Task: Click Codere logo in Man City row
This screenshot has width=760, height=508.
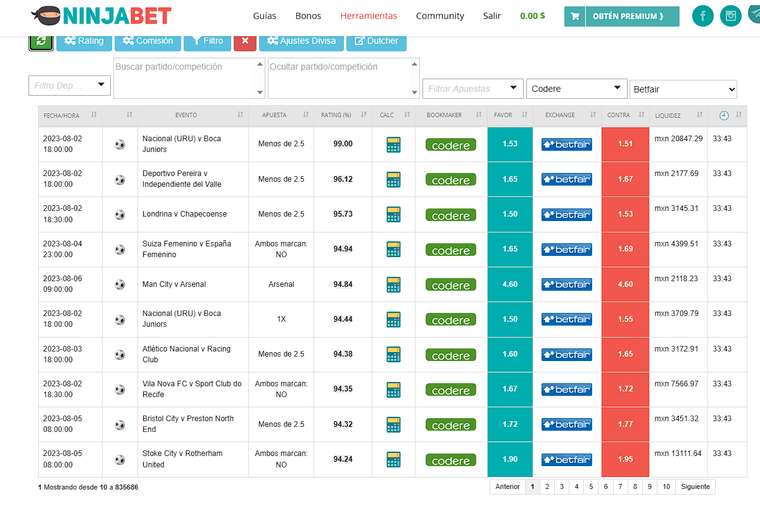Action: tap(451, 285)
